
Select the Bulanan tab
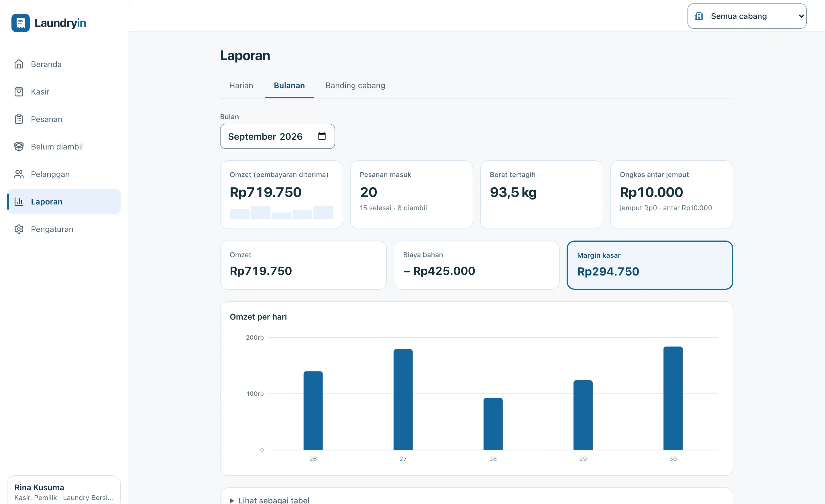(289, 85)
